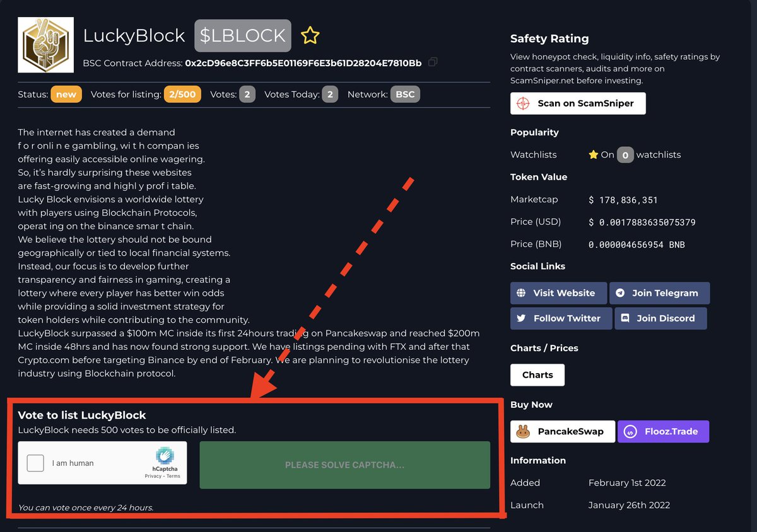This screenshot has height=532, width=757.
Task: Click Scan on ScamSniper button
Action: point(578,103)
